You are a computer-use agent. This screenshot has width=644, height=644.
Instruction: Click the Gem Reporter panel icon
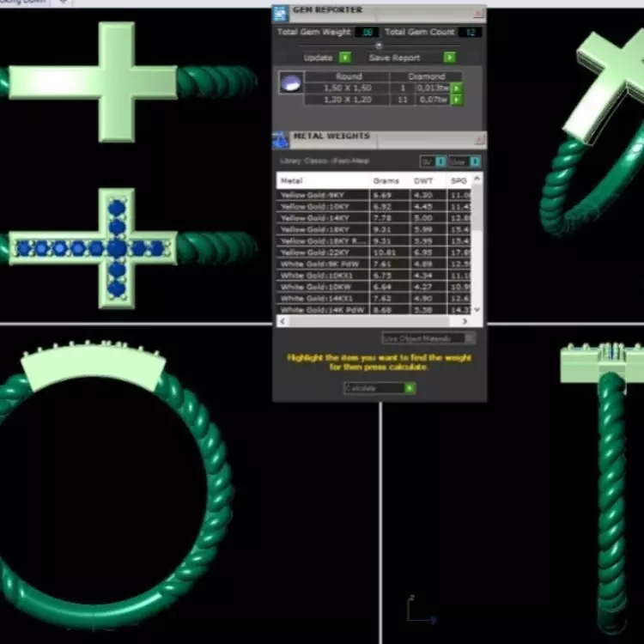pyautogui.click(x=280, y=14)
